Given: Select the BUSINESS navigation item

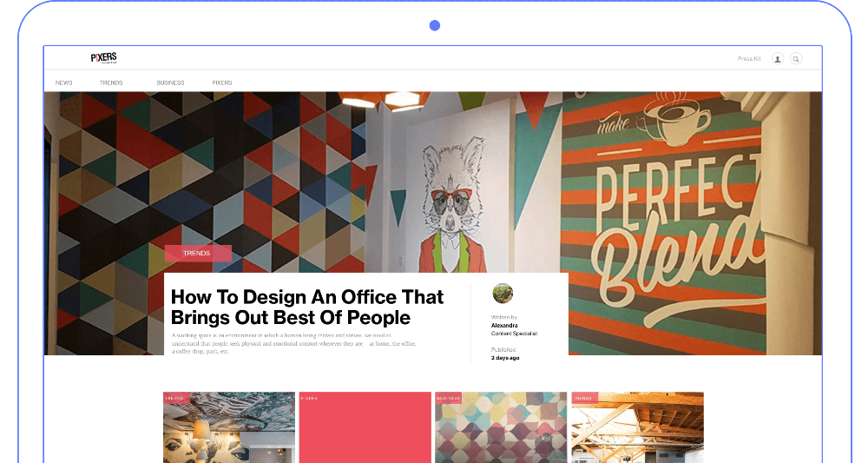Looking at the screenshot, I should 170,83.
